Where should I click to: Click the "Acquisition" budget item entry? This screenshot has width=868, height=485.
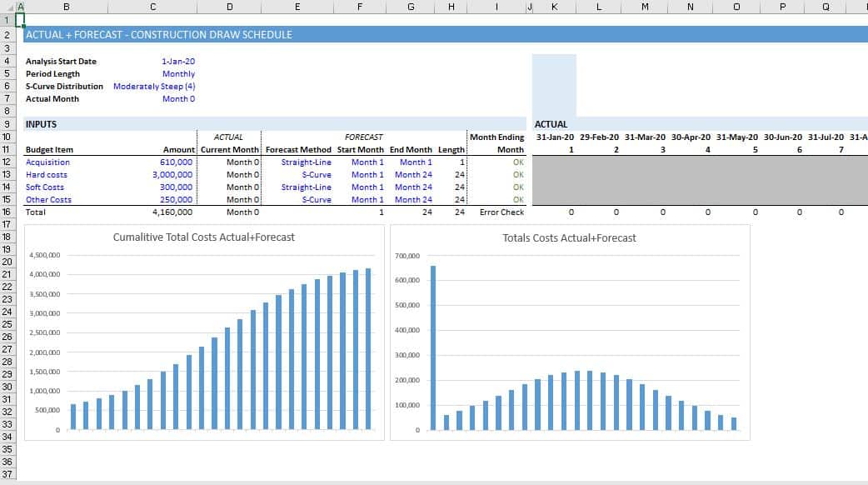pos(47,162)
